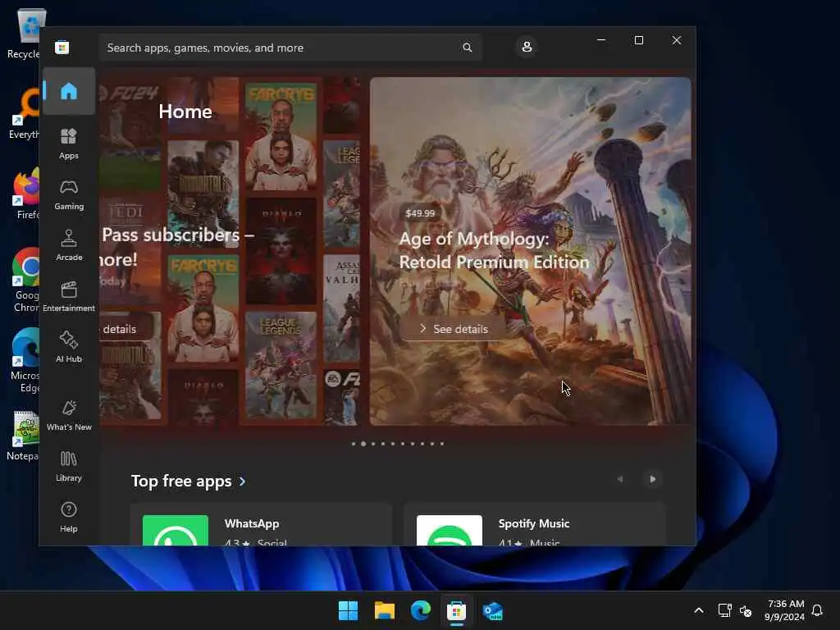840x630 pixels.
Task: Click the Spotify Music title text
Action: 533,523
